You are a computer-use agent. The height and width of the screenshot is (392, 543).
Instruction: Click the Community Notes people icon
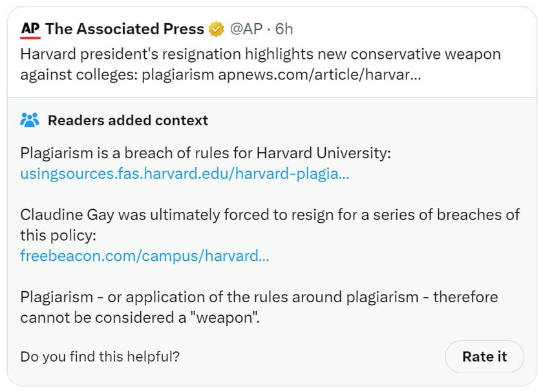coord(30,120)
